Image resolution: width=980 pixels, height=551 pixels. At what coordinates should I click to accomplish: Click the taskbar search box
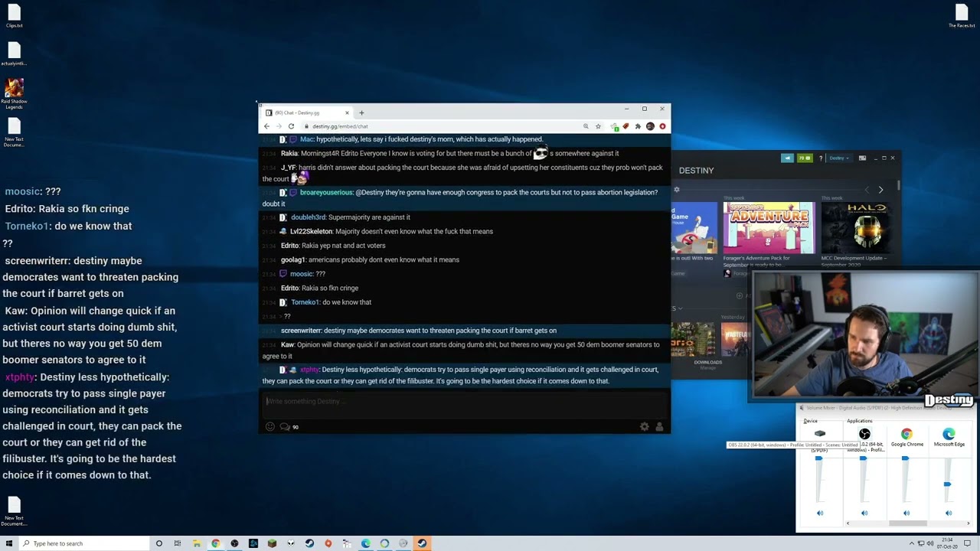click(84, 543)
